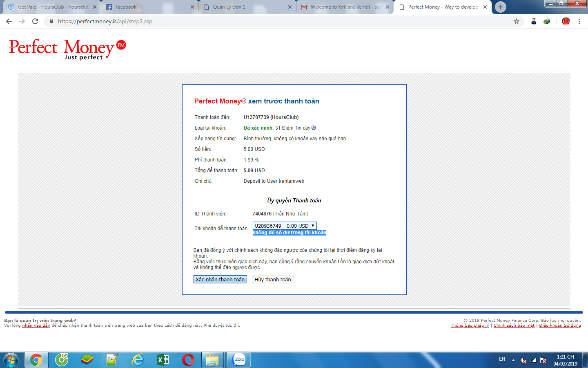The width and height of the screenshot is (588, 368).
Task: Open the Chính sách bảo mật link
Action: 514,325
